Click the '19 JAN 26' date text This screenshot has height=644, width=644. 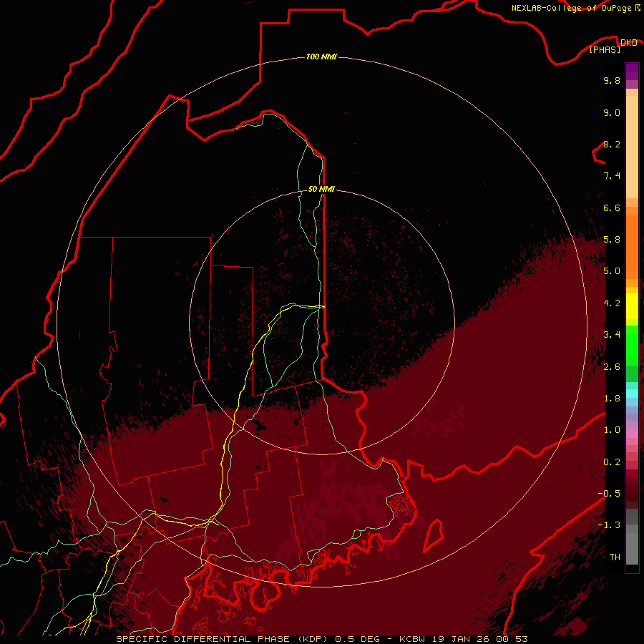coord(460,639)
